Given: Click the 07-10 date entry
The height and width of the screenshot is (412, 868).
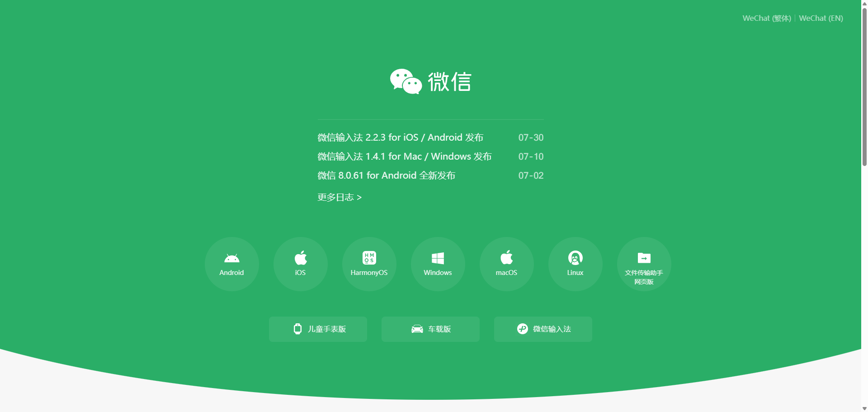Looking at the screenshot, I should click(x=531, y=156).
